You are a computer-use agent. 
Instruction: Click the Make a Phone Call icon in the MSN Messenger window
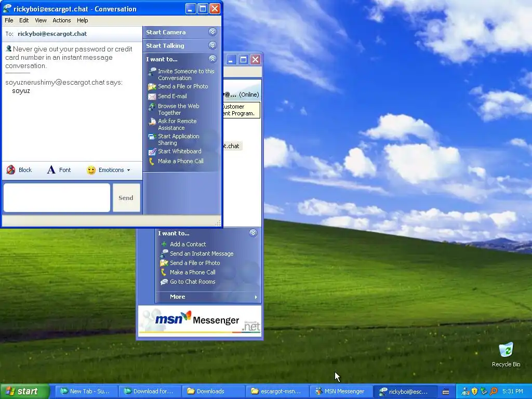(x=164, y=272)
